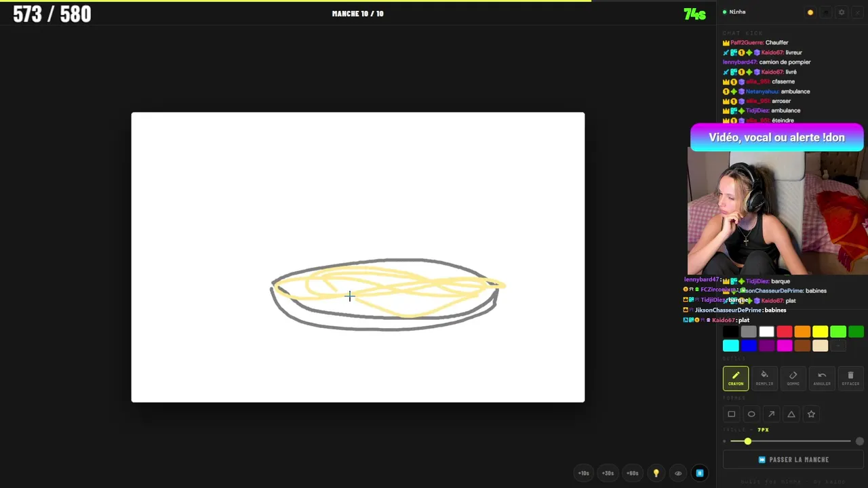Screen dimensions: 868x488
Task: Pick the red color swatch
Action: pyautogui.click(x=785, y=331)
